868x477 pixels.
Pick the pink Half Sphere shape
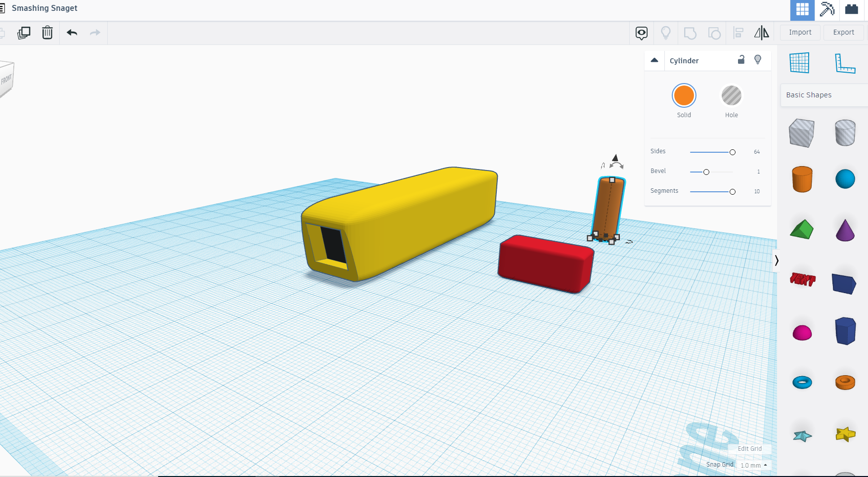click(x=802, y=333)
